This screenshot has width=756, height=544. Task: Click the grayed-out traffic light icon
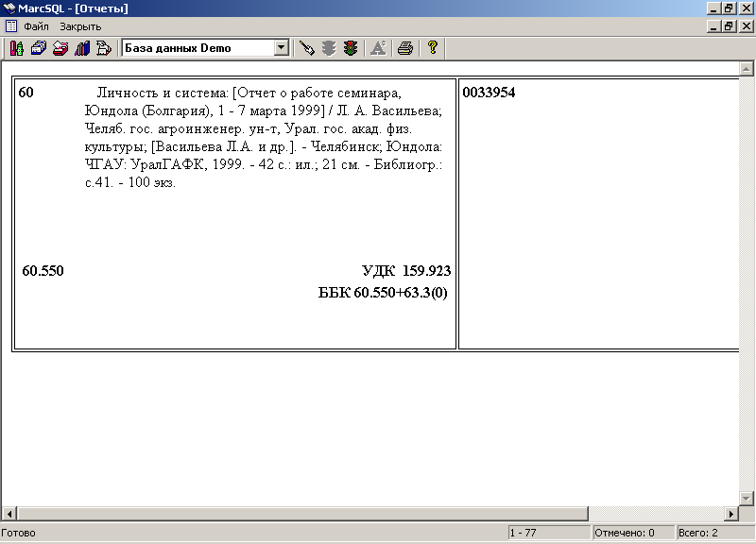[x=328, y=48]
